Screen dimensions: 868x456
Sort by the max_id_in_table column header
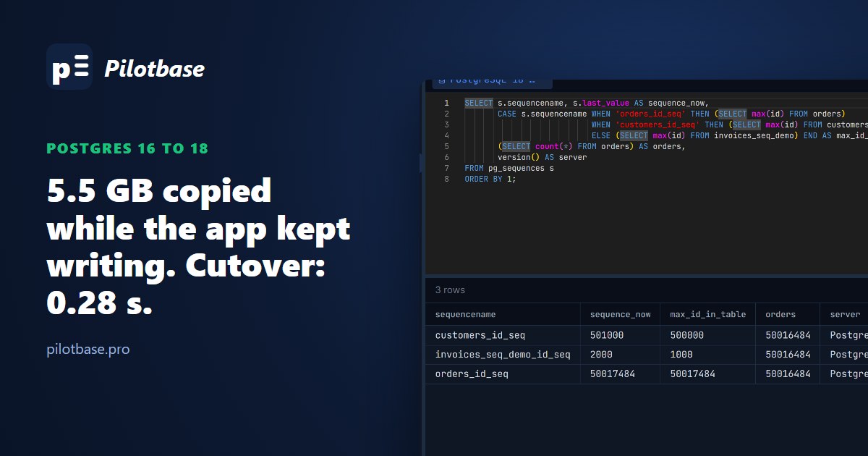coord(707,314)
